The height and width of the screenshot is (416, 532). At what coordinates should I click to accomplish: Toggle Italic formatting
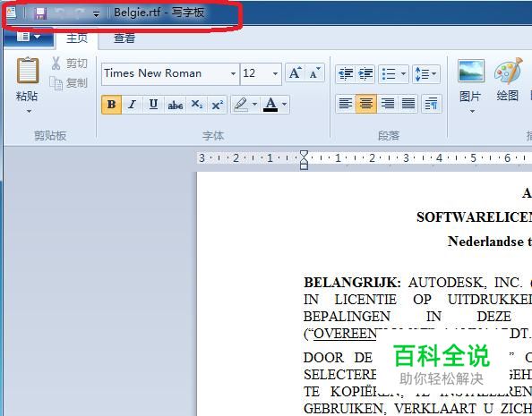pos(133,105)
